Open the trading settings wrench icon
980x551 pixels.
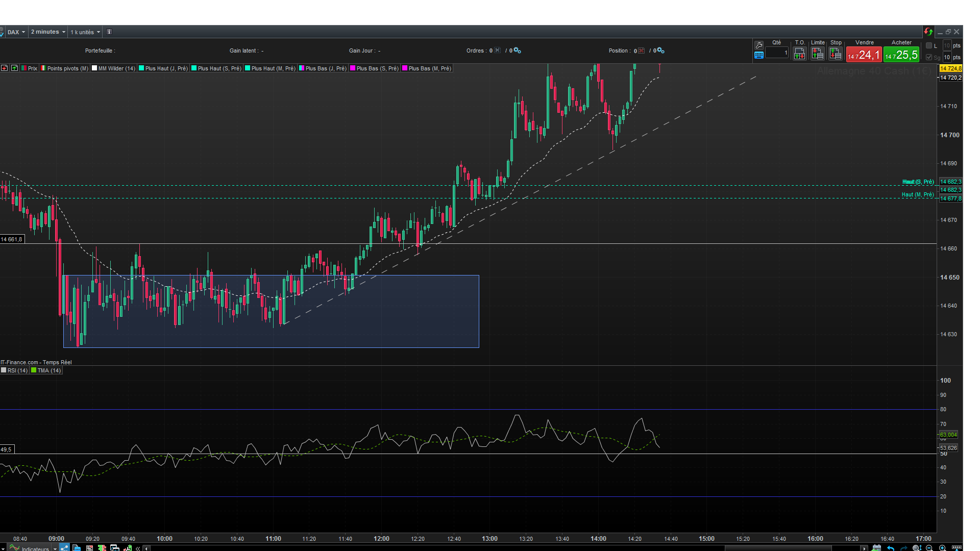pos(759,45)
